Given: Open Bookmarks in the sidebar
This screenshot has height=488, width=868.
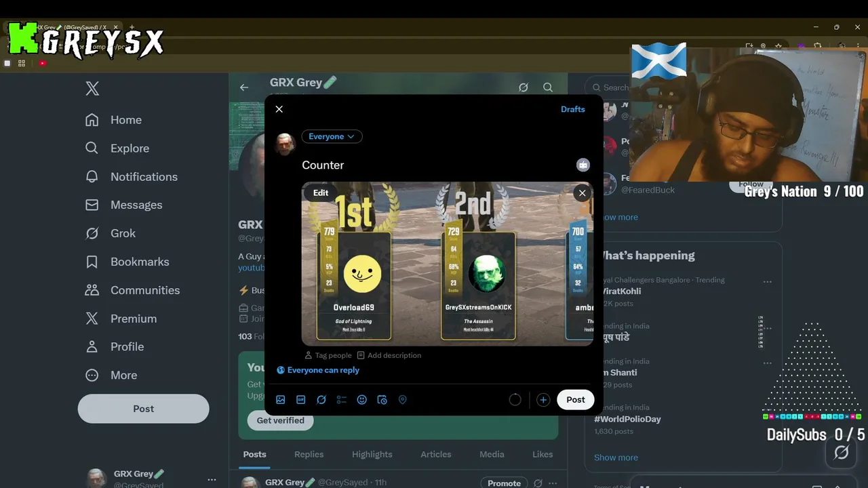Looking at the screenshot, I should tap(127, 262).
